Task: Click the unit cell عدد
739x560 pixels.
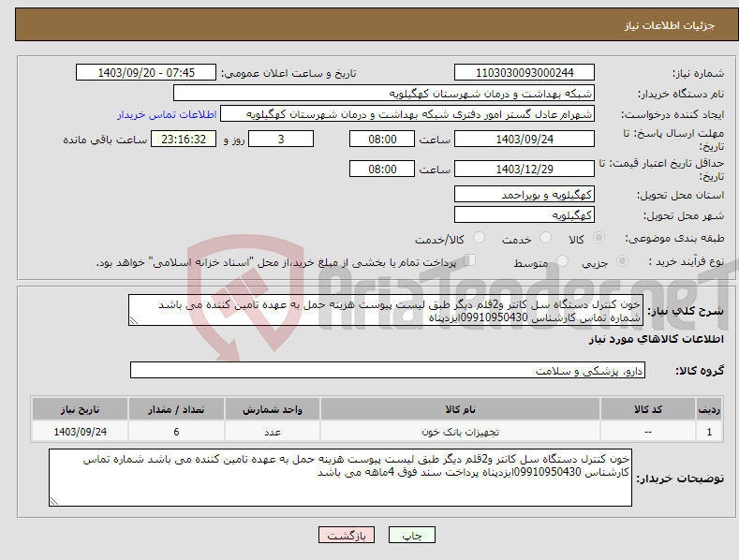Action: tap(273, 432)
